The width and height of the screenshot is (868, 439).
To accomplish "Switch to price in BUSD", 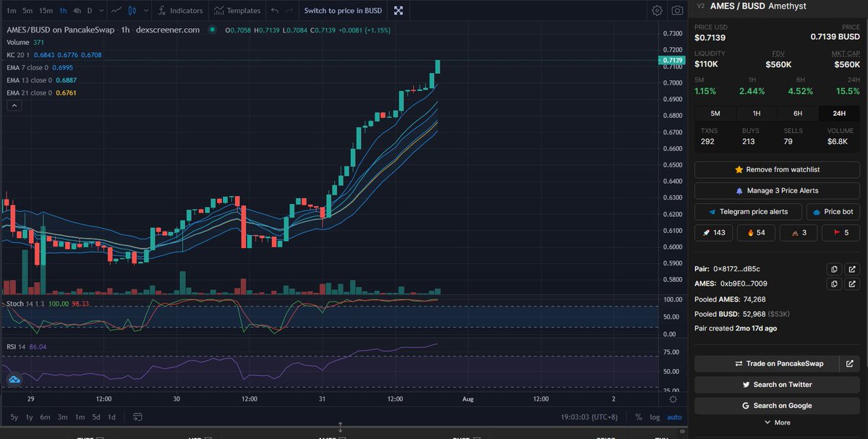I will pos(343,11).
